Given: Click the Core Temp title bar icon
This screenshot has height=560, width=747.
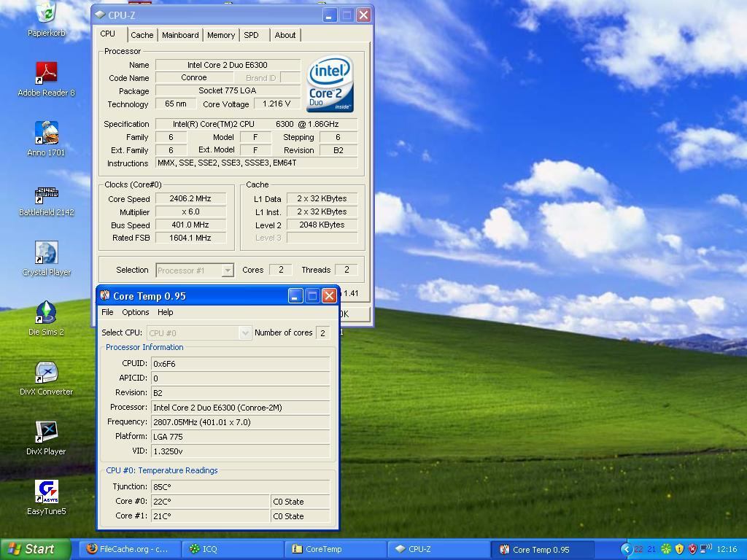Looking at the screenshot, I should click(105, 296).
